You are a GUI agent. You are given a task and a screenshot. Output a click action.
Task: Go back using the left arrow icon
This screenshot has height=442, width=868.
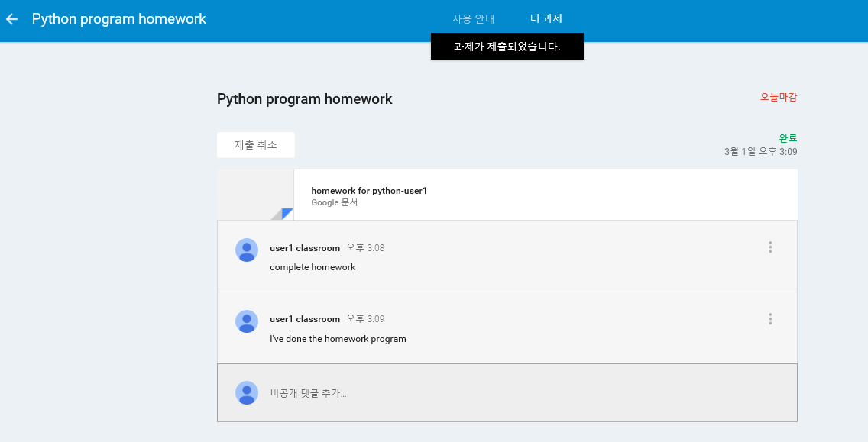click(x=11, y=19)
